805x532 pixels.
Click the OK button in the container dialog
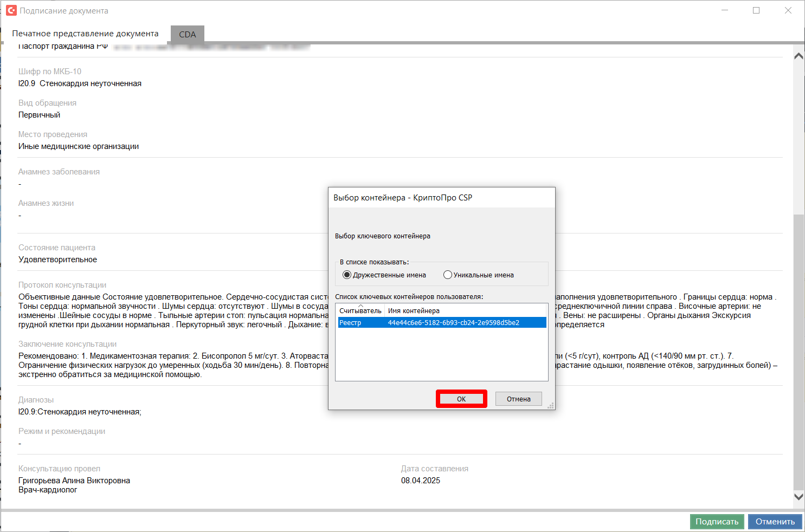pos(461,399)
